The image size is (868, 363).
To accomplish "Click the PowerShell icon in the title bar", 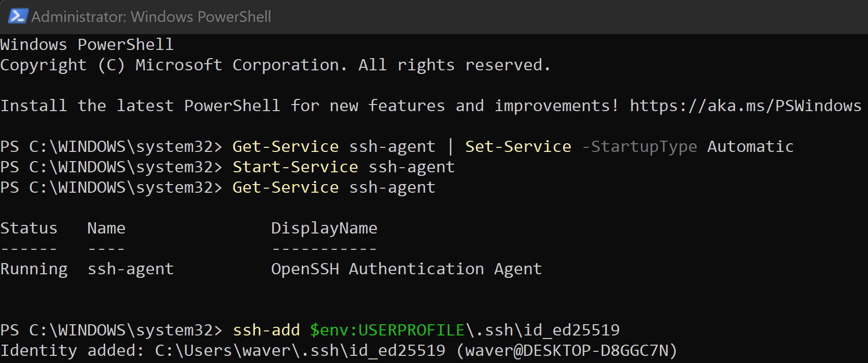I will point(17,16).
